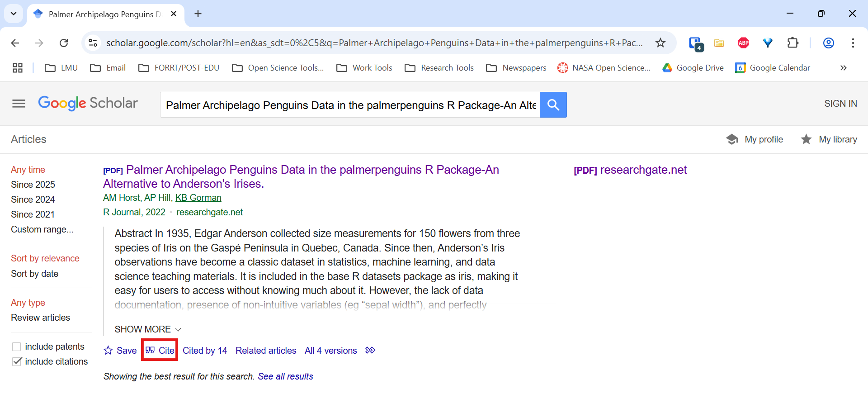Image resolution: width=868 pixels, height=413 pixels.
Task: Click the extension icon with badge 4
Action: click(696, 44)
